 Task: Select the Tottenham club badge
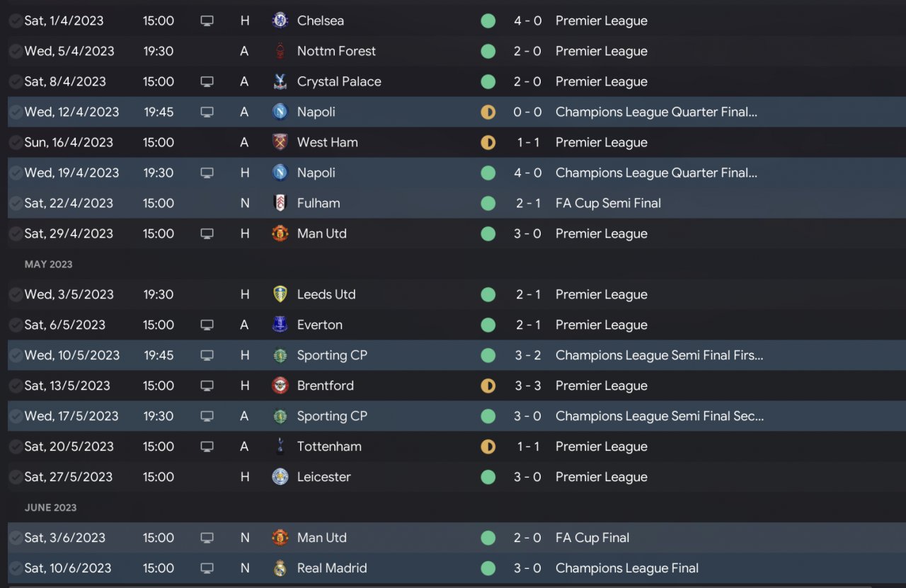tap(280, 446)
